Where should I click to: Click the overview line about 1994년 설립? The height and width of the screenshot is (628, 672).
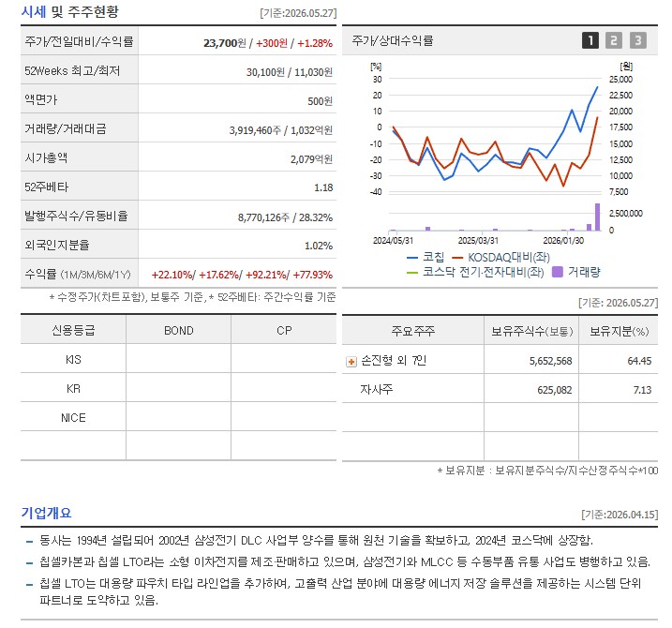[316, 541]
